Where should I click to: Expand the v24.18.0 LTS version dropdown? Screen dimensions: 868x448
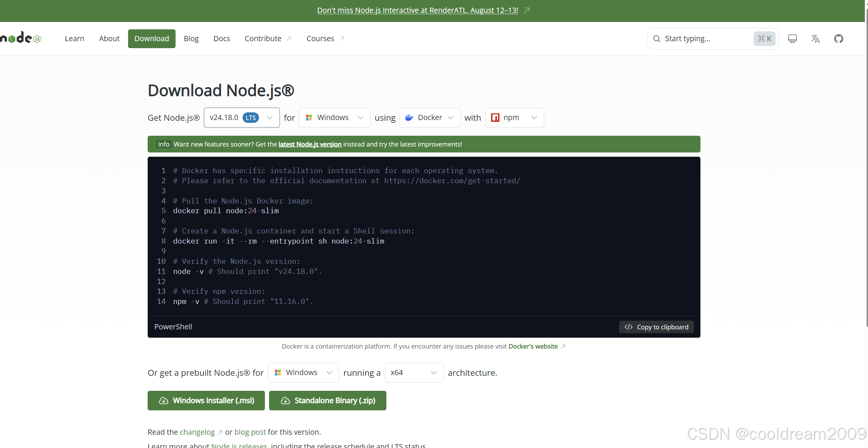click(x=242, y=118)
